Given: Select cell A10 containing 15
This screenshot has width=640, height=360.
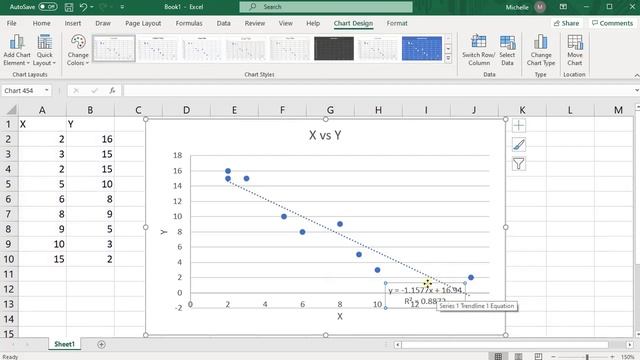Looking at the screenshot, I should (42, 259).
